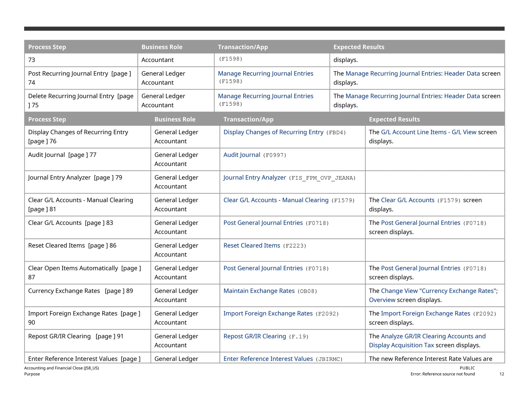Click page number 12 in footer
This screenshot has width=532, height=411.
click(x=502, y=374)
